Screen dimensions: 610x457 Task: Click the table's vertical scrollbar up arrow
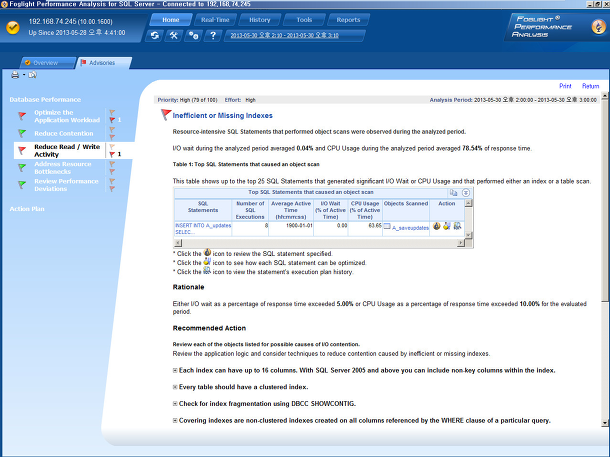tap(468, 203)
